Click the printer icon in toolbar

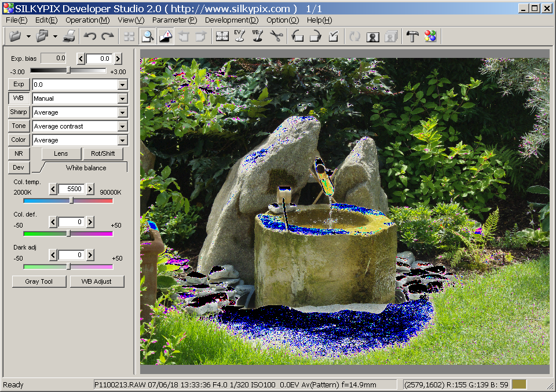(x=69, y=36)
